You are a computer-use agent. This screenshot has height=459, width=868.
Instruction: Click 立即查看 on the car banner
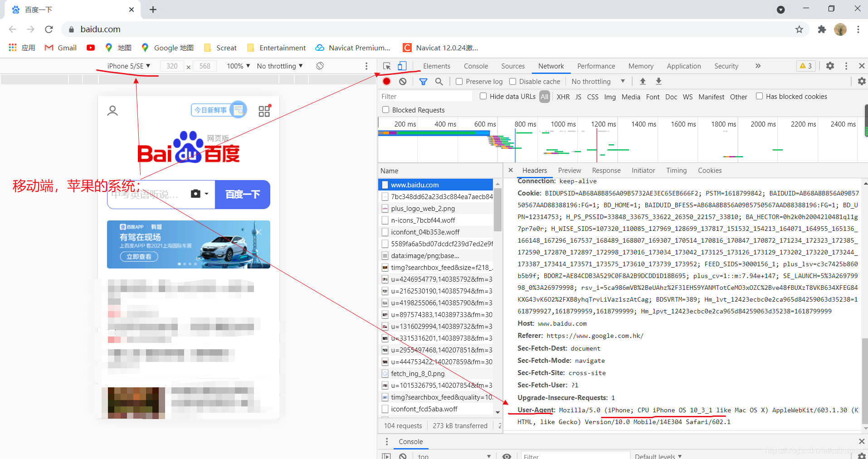(139, 257)
